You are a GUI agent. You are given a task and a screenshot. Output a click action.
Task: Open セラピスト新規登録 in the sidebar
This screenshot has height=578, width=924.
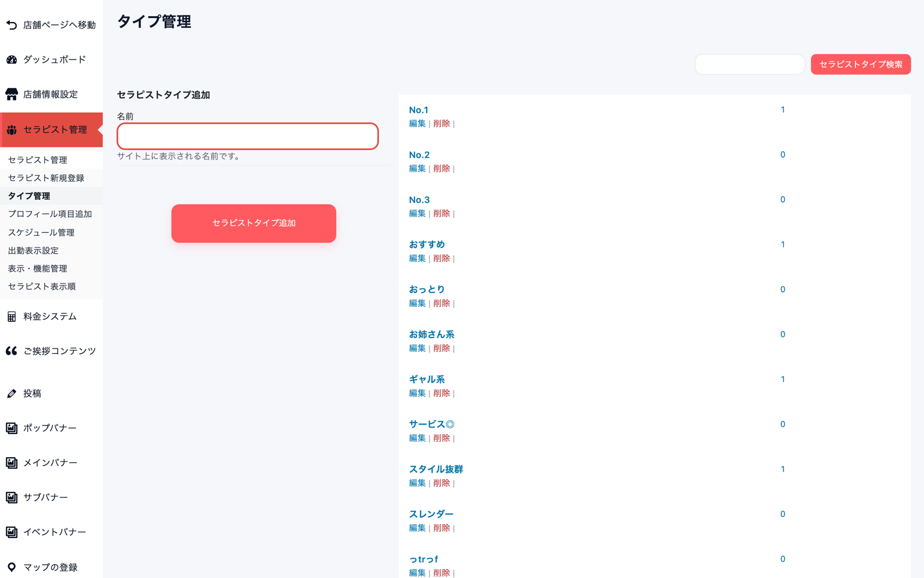(x=46, y=178)
